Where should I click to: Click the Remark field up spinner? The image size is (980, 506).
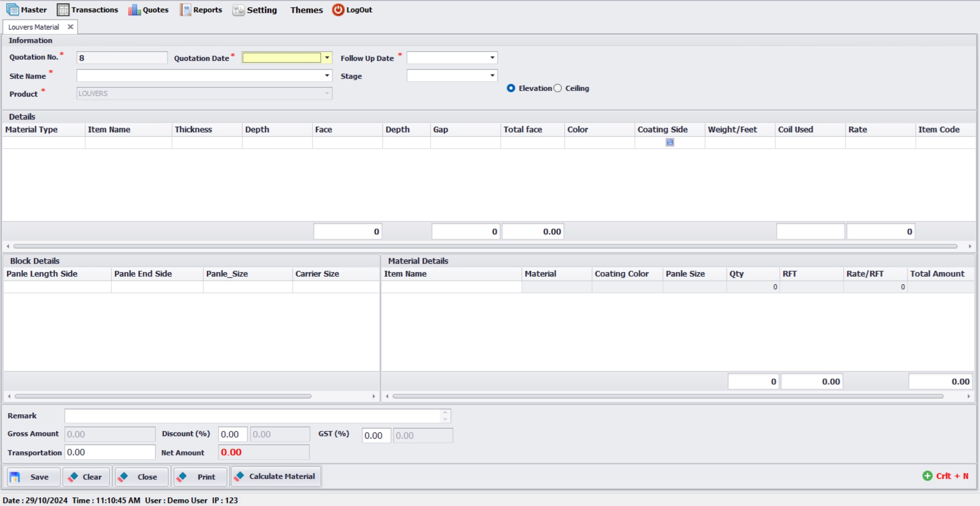pyautogui.click(x=445, y=413)
